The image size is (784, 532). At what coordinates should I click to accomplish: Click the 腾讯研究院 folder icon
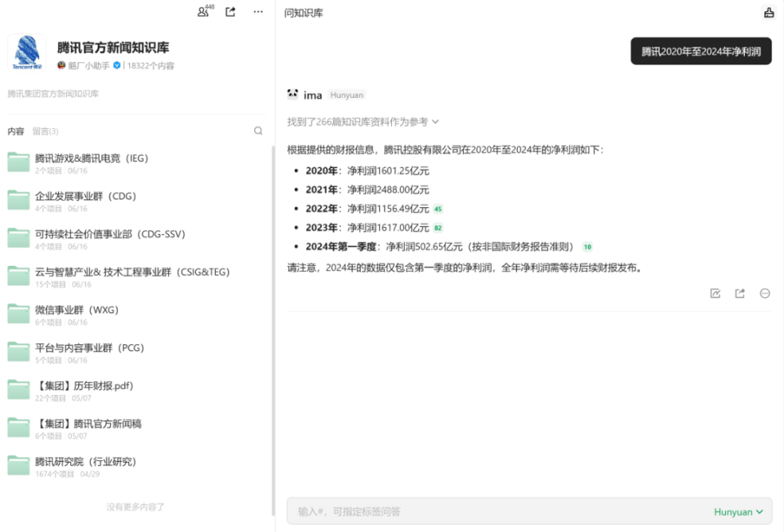tap(19, 466)
